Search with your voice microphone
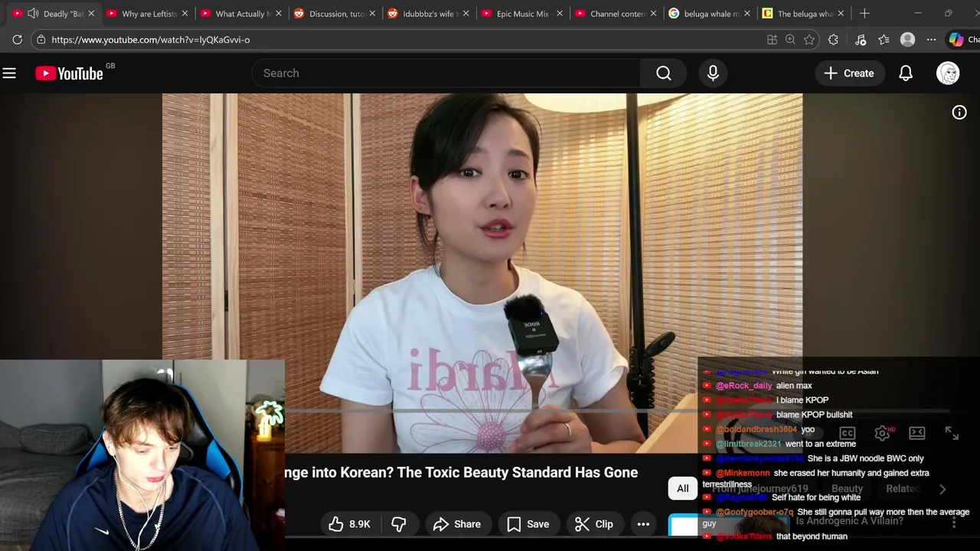 [713, 73]
